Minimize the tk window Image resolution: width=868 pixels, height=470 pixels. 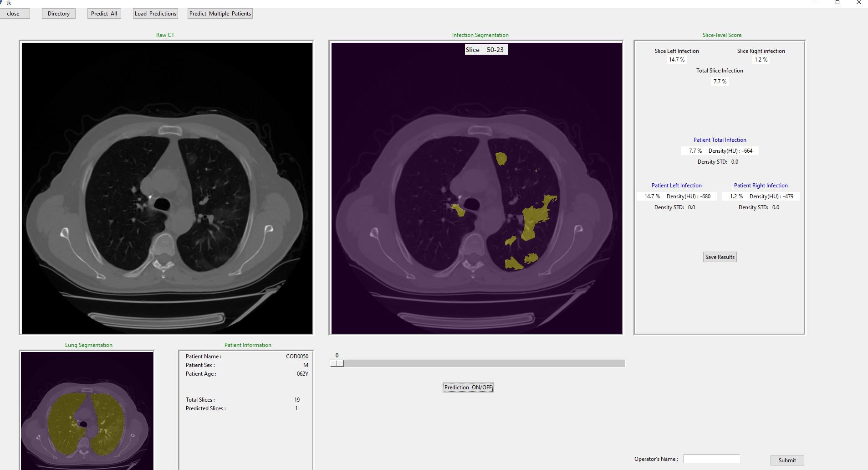click(x=817, y=3)
